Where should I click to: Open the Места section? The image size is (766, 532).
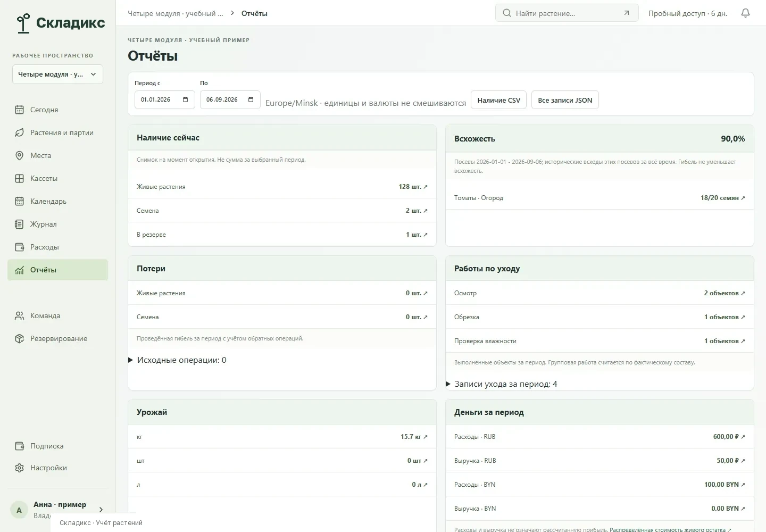(57, 155)
